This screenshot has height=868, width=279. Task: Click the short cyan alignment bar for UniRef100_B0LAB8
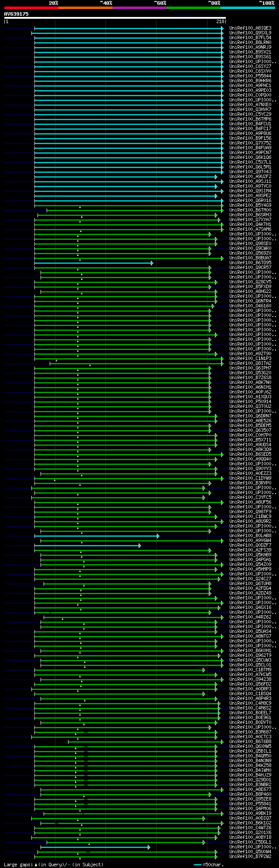tap(97, 536)
